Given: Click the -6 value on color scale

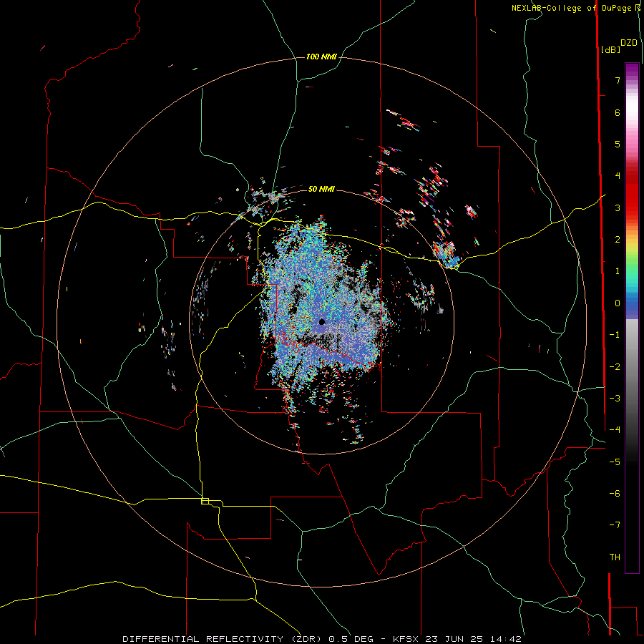Looking at the screenshot, I should click(x=615, y=493).
